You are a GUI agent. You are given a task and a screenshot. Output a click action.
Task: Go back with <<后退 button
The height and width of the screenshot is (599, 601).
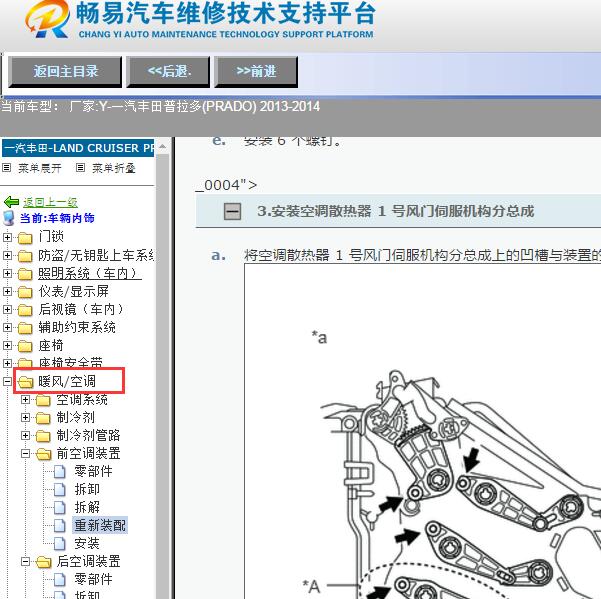point(168,71)
